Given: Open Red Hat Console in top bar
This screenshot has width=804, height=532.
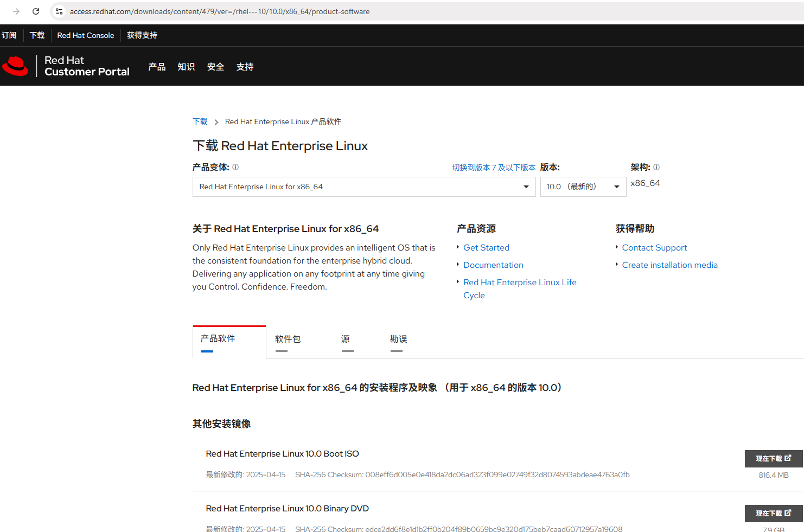Looking at the screenshot, I should tap(86, 35).
